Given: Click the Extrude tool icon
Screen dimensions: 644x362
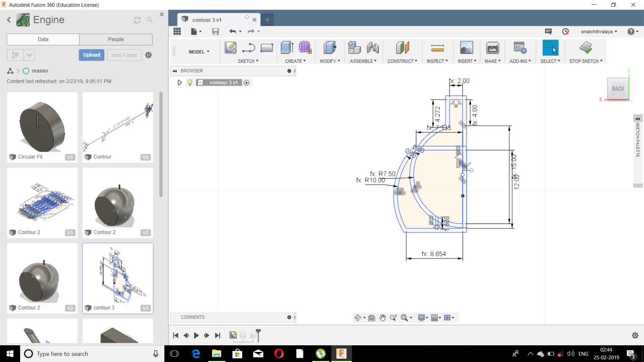Looking at the screenshot, I should click(287, 48).
